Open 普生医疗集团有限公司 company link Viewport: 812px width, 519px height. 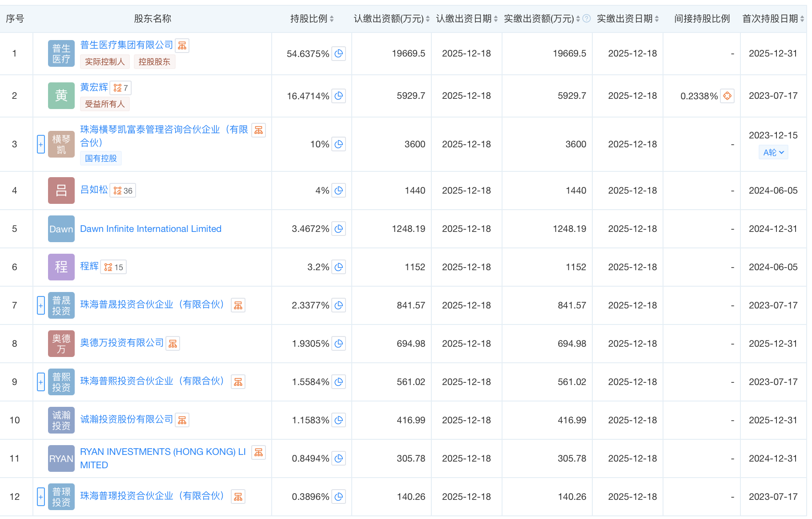127,45
